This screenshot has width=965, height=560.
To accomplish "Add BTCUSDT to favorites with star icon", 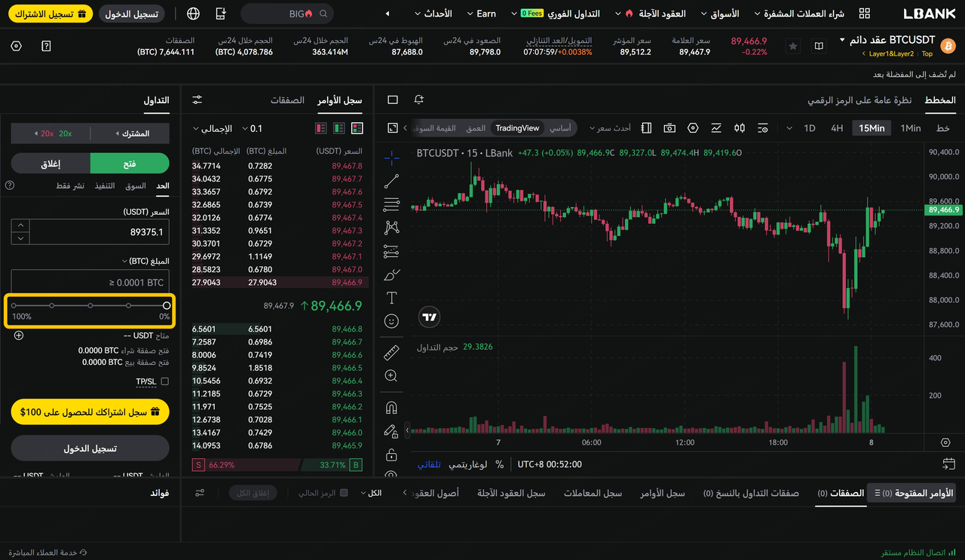I will click(x=793, y=46).
